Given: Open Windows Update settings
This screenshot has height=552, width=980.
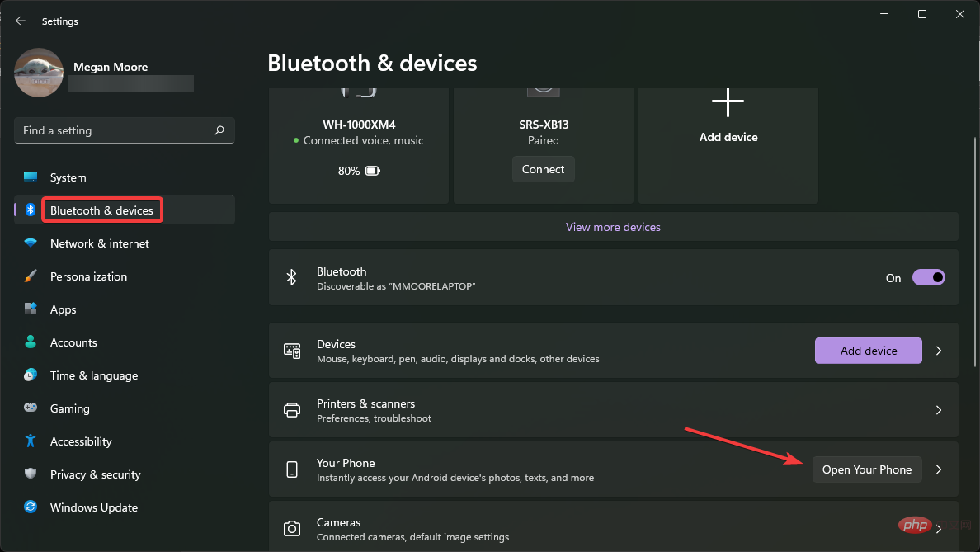Looking at the screenshot, I should tap(125, 507).
